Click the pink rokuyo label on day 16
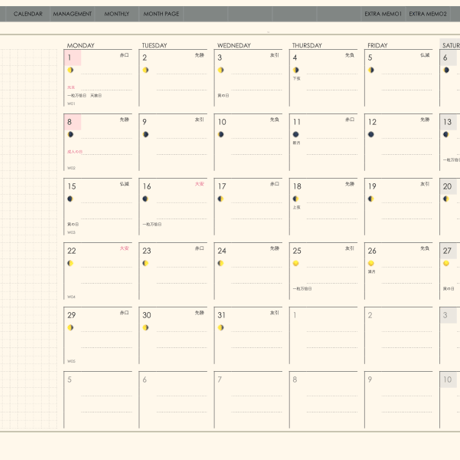 (199, 184)
